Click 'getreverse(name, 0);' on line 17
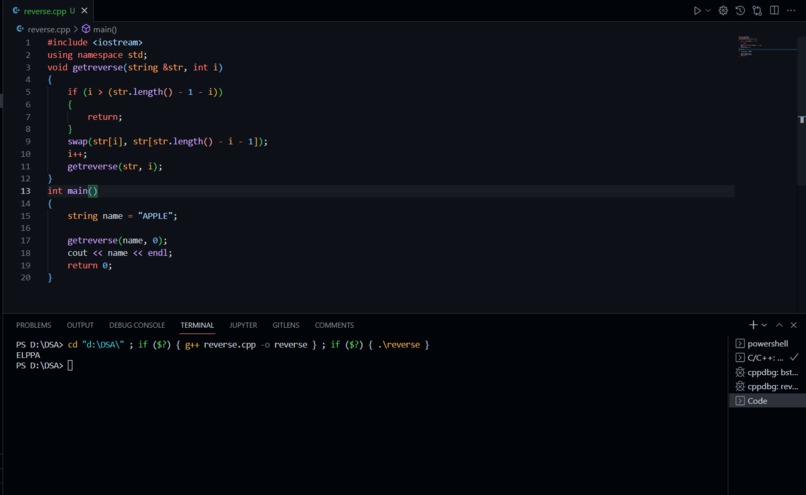The image size is (806, 495). pos(117,241)
